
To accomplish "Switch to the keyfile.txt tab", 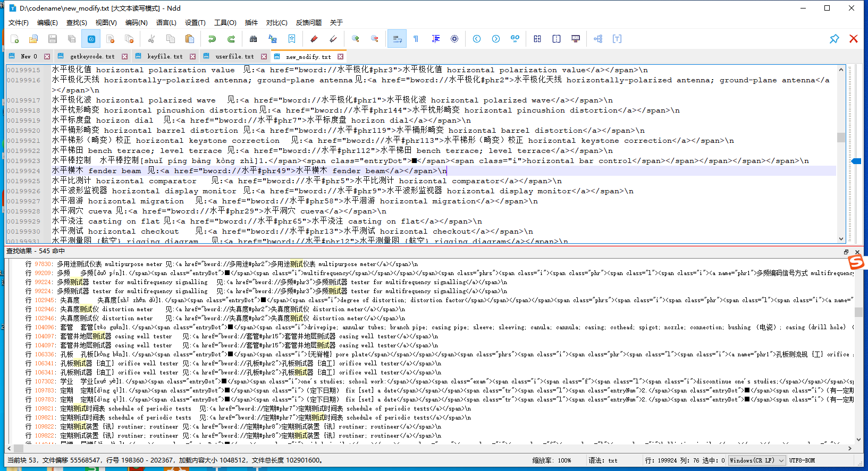I will coord(164,56).
